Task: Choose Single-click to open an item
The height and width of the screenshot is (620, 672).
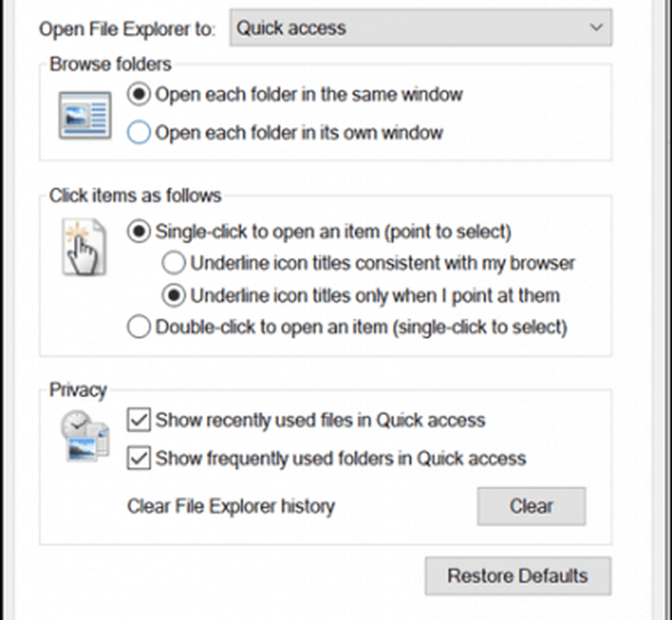Action: coord(138,232)
